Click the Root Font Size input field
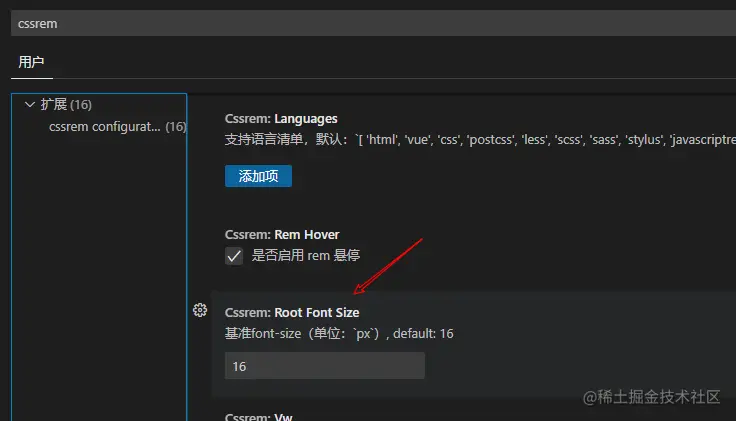The height and width of the screenshot is (421, 736). pyautogui.click(x=325, y=366)
